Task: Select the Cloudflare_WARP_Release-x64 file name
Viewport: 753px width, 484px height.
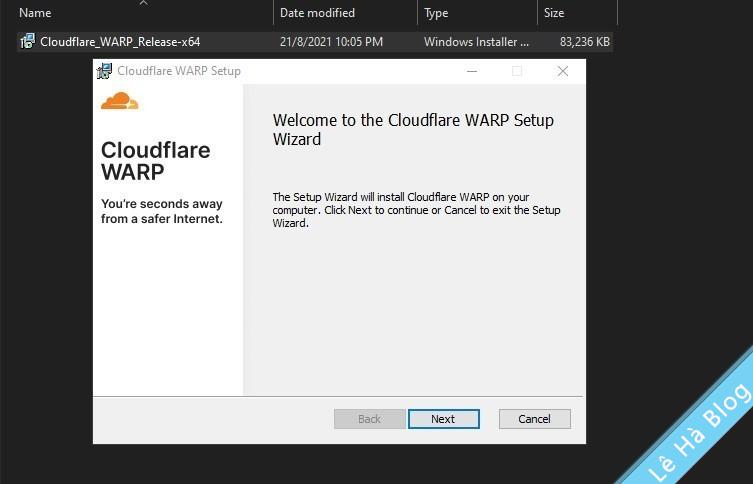Action: point(120,42)
